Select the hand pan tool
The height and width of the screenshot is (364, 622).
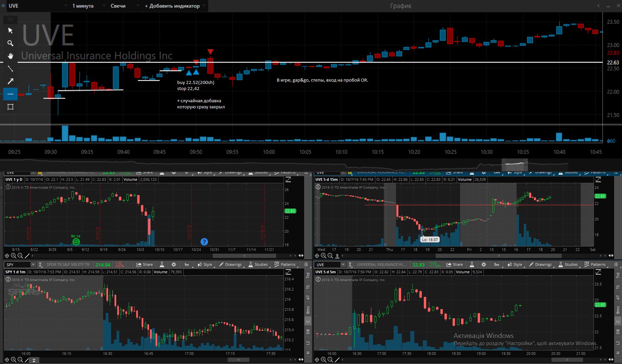[10, 56]
